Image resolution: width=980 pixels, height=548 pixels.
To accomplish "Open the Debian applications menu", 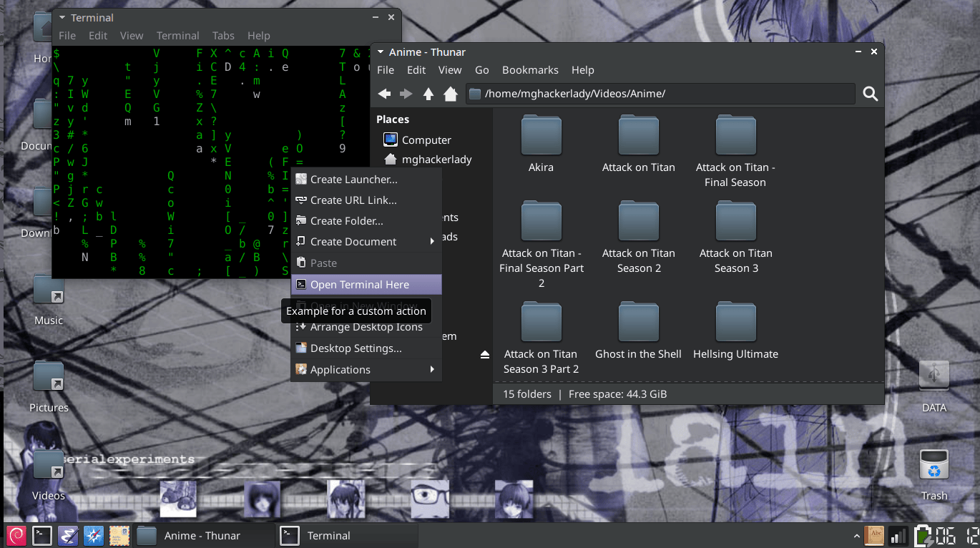I will coord(16,535).
